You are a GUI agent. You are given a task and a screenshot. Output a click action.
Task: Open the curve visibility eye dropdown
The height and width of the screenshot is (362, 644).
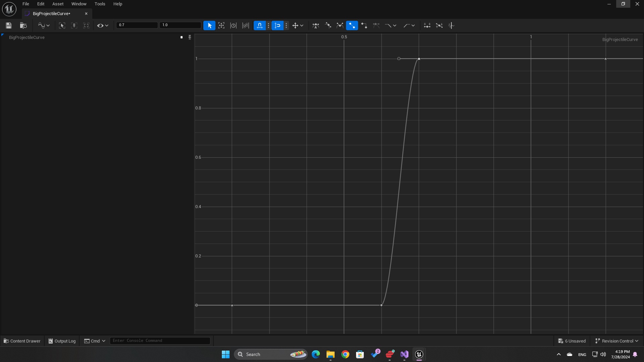click(102, 25)
